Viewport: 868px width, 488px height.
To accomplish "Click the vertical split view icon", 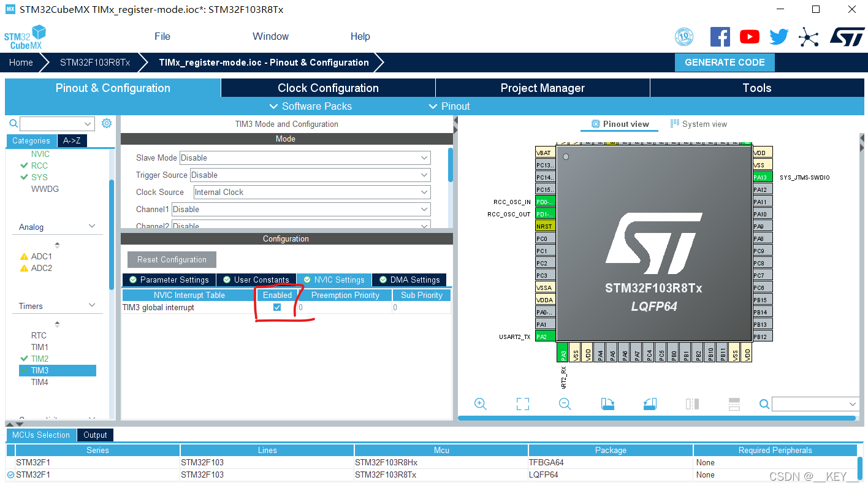I will pyautogui.click(x=692, y=404).
